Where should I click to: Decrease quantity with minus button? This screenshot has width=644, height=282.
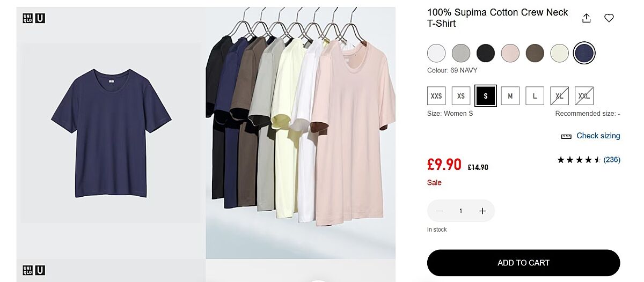pos(440,211)
